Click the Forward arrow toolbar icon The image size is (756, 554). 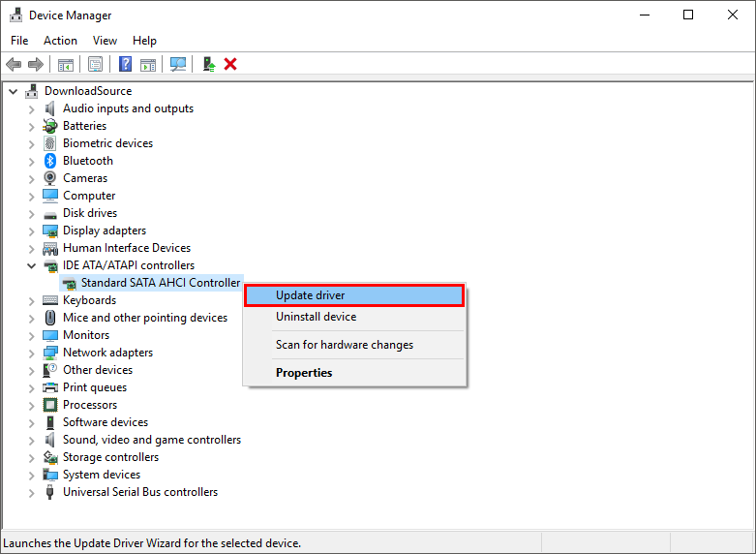pyautogui.click(x=36, y=64)
